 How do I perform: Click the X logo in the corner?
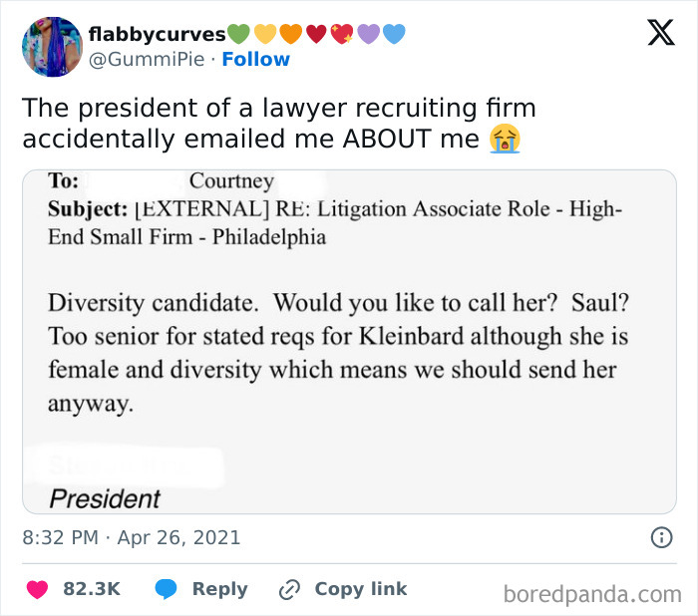pyautogui.click(x=660, y=33)
